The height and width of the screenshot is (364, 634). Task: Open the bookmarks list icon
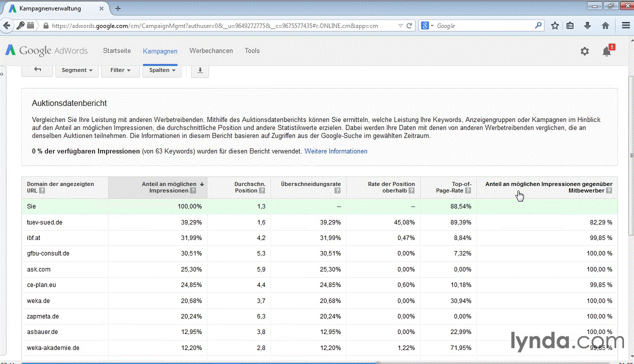570,25
